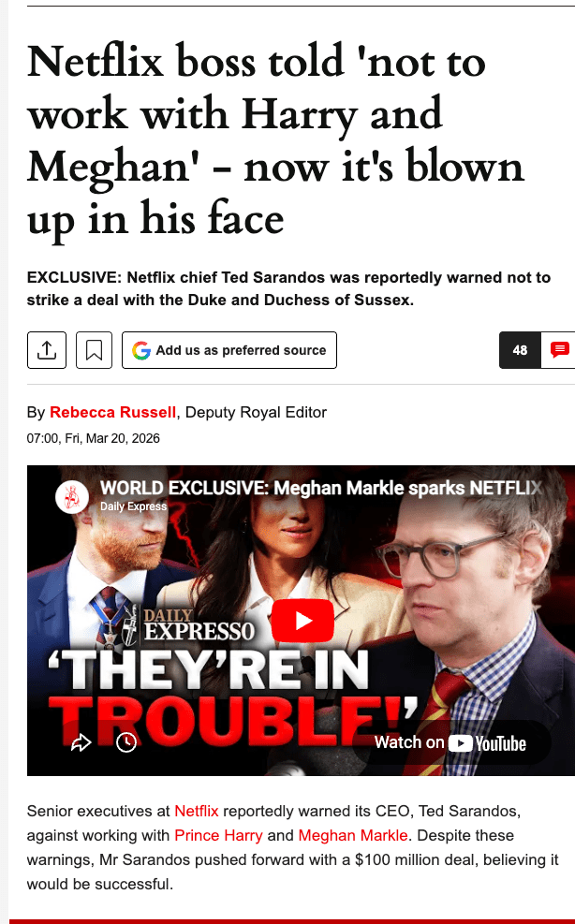Open the Prince Harry link
Image resolution: width=575 pixels, height=924 pixels.
click(x=218, y=835)
